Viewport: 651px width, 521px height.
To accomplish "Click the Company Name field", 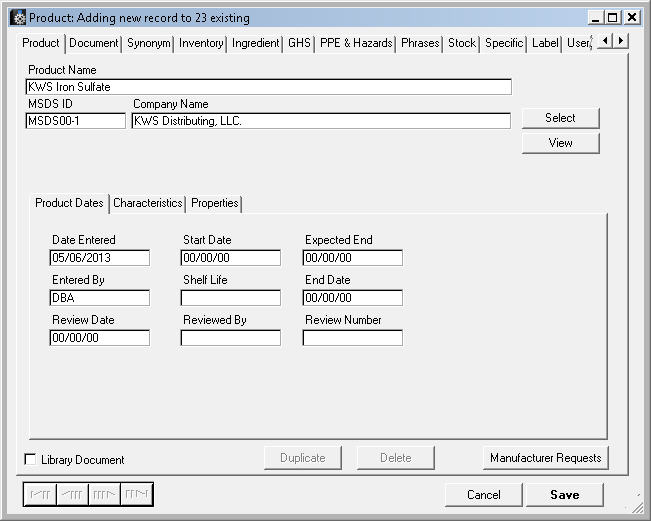I will point(321,121).
